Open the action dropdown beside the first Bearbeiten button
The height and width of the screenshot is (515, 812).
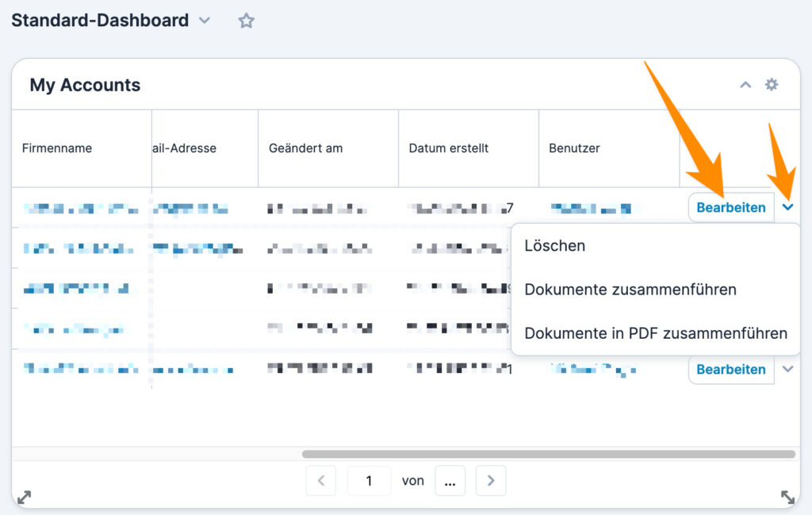tap(787, 207)
